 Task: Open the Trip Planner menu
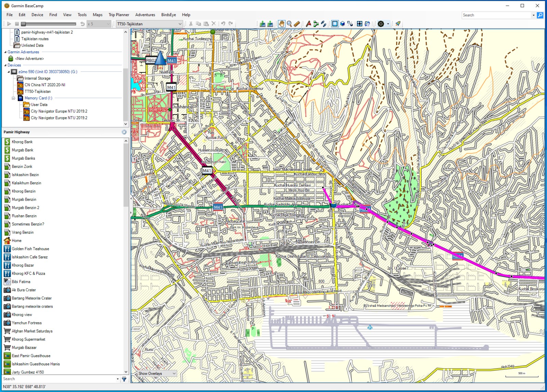pos(119,15)
